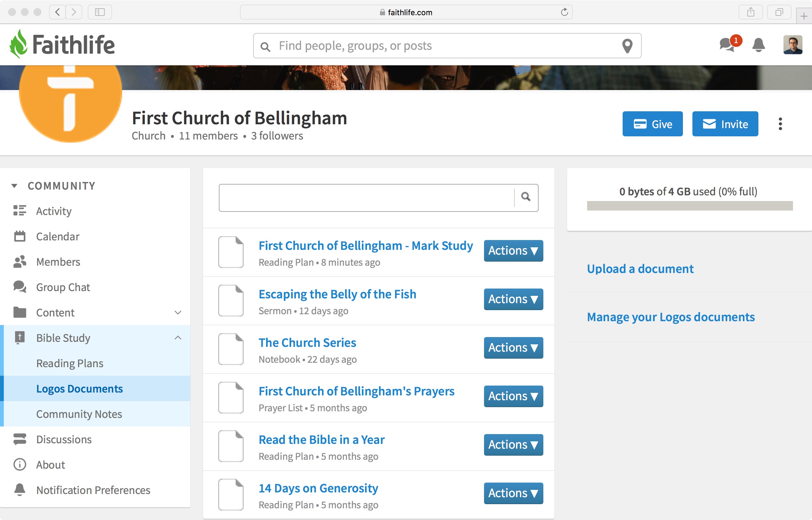
Task: Open the Safari share button
Action: (x=750, y=12)
